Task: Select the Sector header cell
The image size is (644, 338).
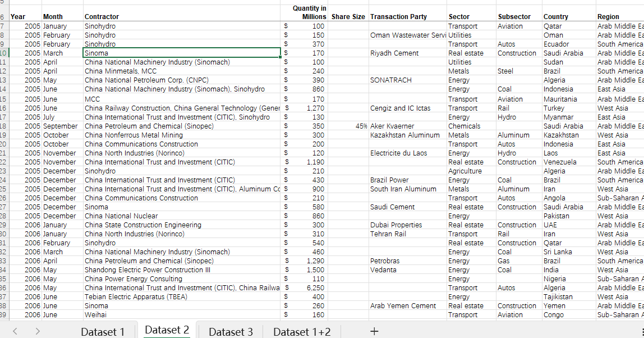Action: tap(471, 13)
